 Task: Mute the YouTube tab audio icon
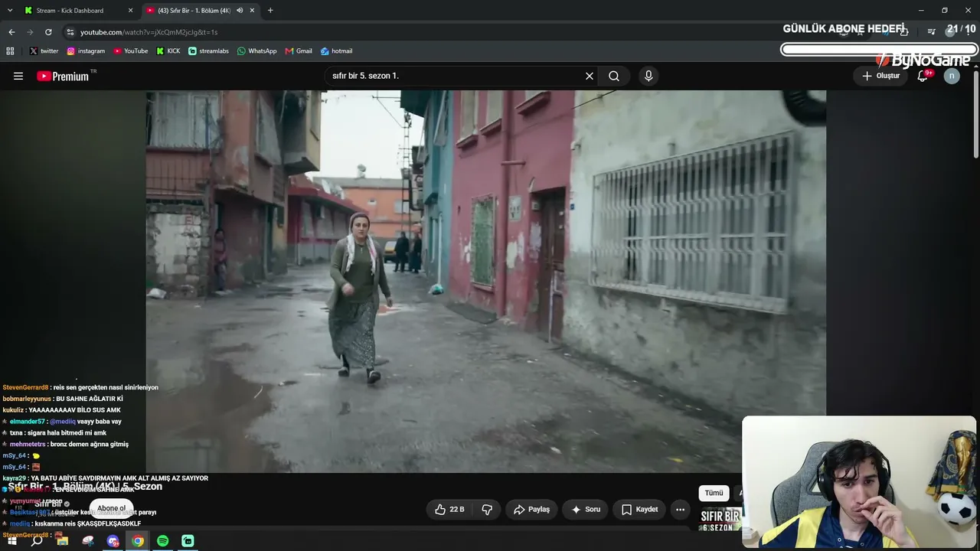240,11
